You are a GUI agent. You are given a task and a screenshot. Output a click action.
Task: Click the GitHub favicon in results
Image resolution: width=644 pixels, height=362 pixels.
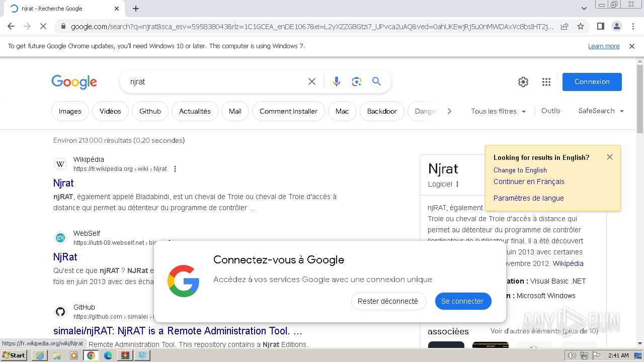(x=60, y=312)
